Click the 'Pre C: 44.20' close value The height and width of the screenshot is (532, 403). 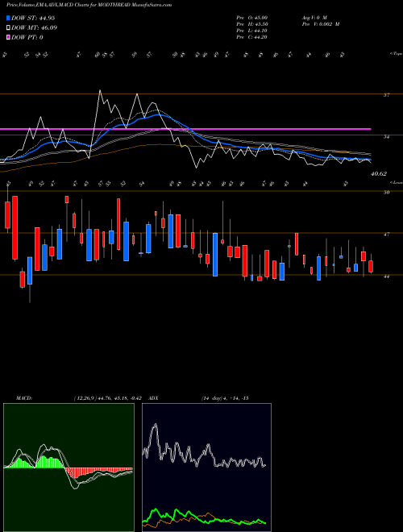click(x=252, y=37)
